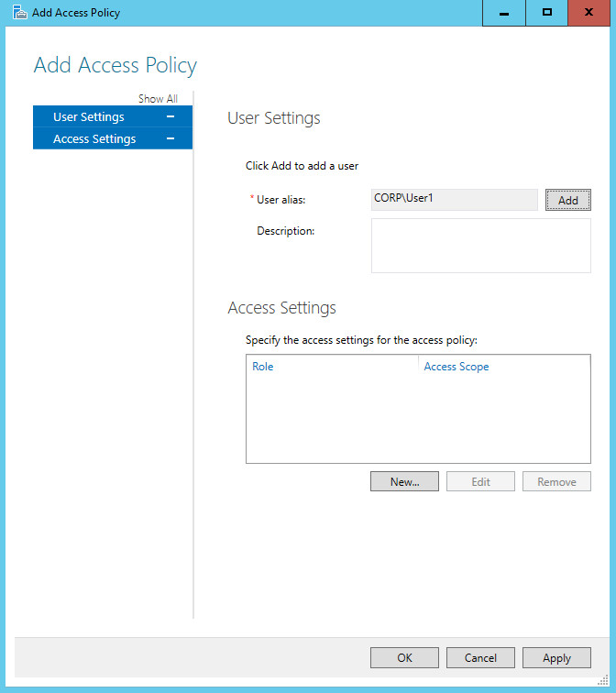Cancel the Add Access Policy dialog
Screen dimensions: 616x693
(480, 657)
